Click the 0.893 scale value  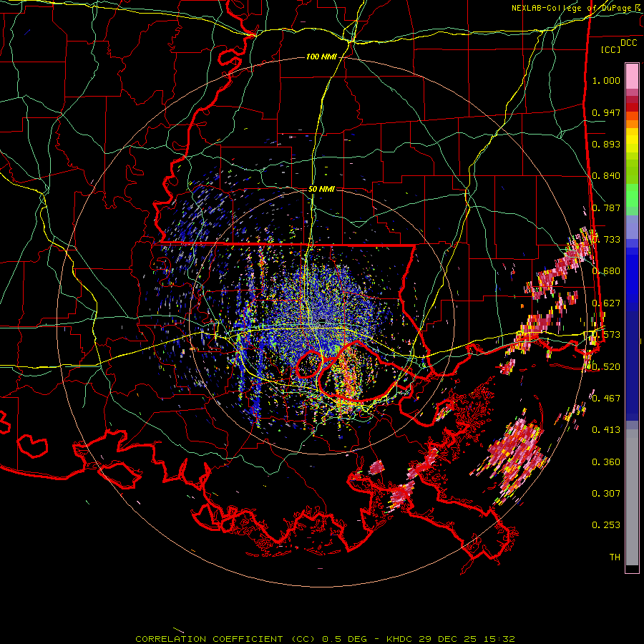tap(606, 144)
